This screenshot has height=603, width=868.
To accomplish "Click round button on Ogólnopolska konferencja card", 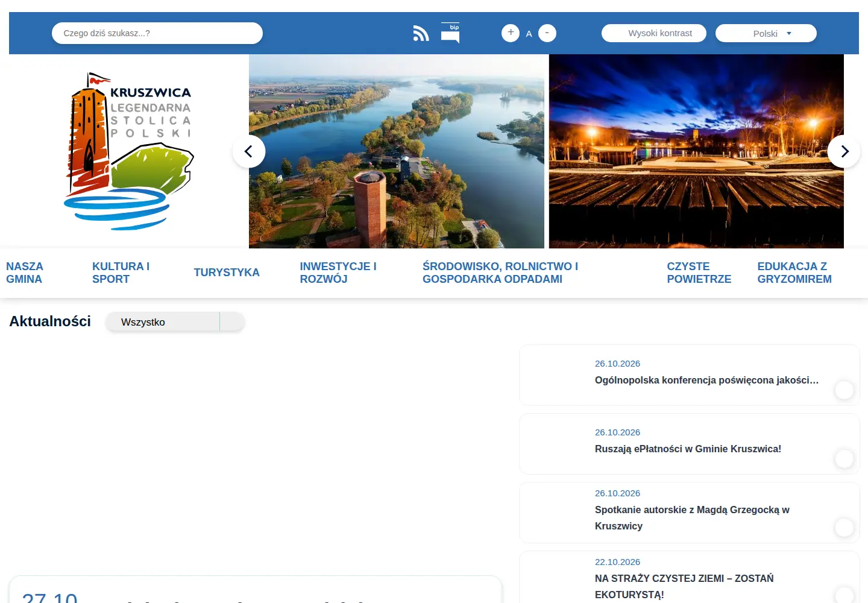I will click(x=844, y=390).
